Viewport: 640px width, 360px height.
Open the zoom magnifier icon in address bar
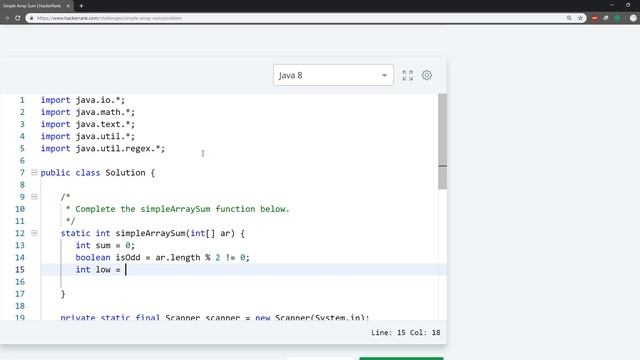pos(569,18)
